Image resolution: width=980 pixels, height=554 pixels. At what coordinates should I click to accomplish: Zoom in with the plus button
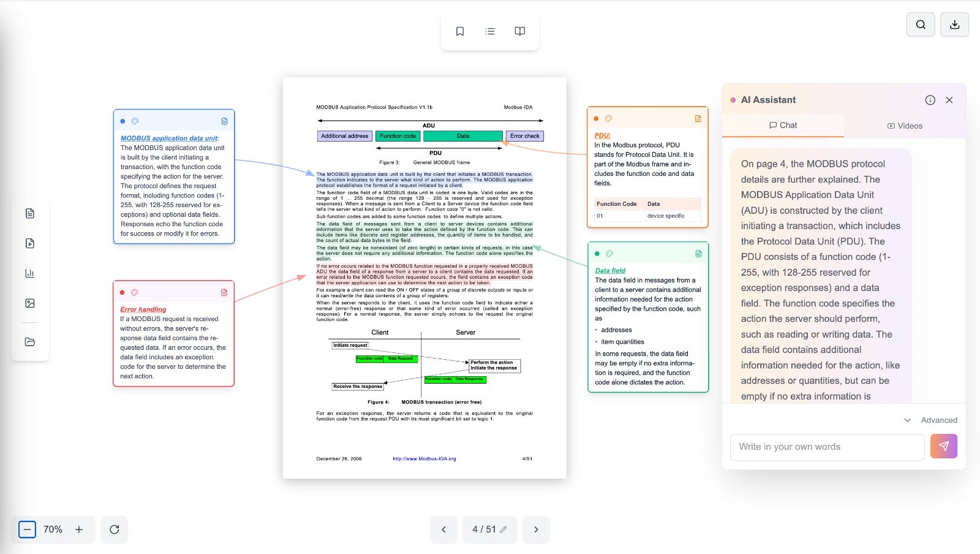click(x=79, y=529)
